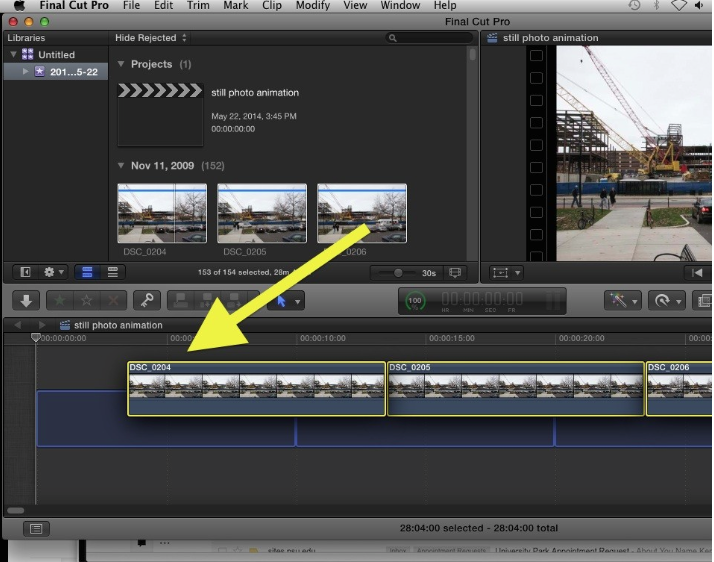The width and height of the screenshot is (714, 562).
Task: Click the connect clip edit button
Action: [x=181, y=301]
